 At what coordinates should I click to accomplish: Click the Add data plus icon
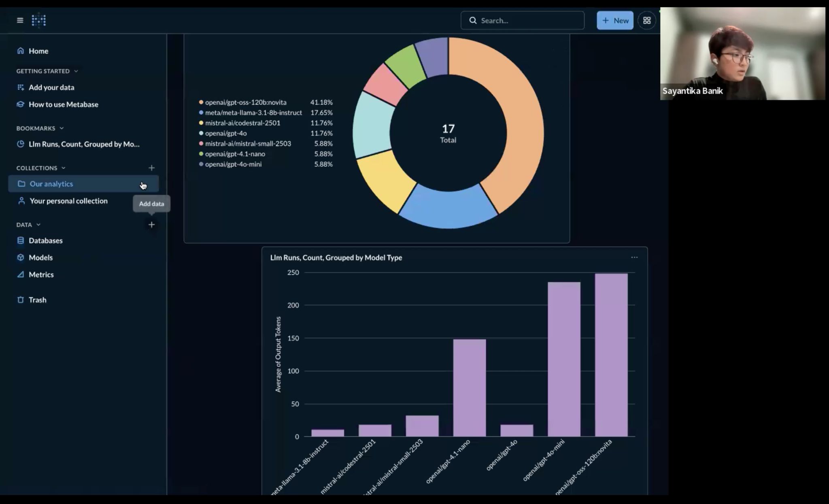[151, 224]
